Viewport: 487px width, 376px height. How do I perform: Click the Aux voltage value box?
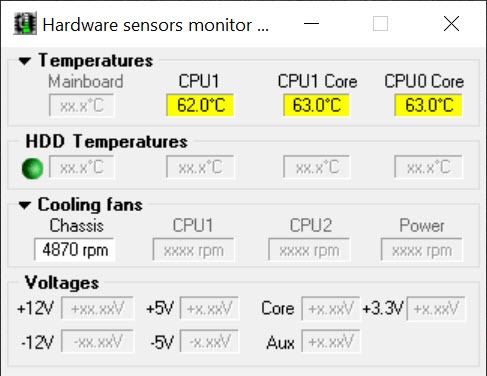pos(331,341)
